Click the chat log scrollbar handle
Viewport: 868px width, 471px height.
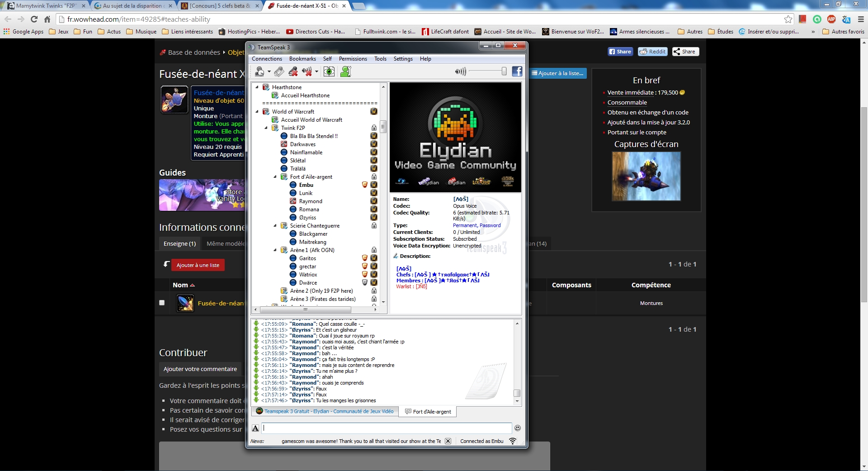tap(517, 393)
